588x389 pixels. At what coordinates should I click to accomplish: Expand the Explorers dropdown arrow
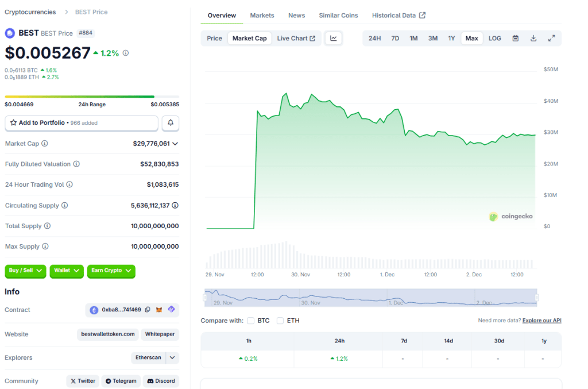coord(172,357)
